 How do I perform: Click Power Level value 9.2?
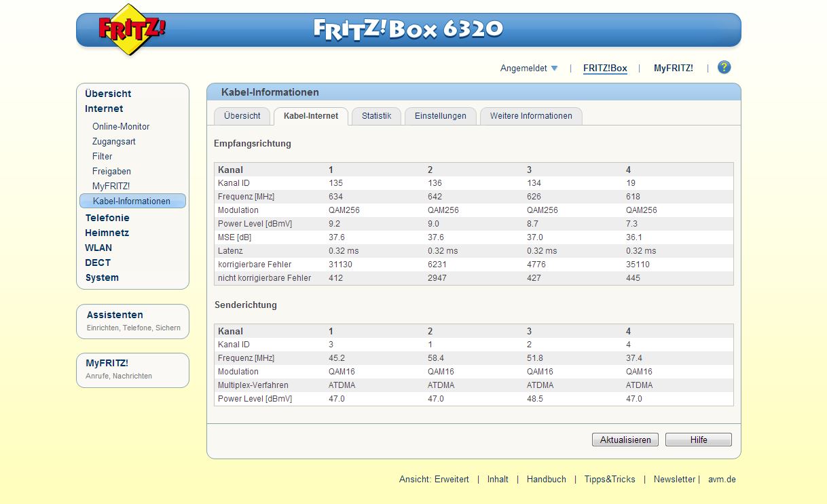[335, 224]
